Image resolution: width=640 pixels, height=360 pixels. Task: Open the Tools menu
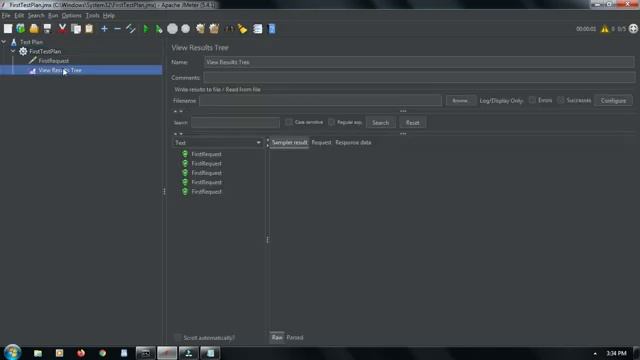[92, 16]
